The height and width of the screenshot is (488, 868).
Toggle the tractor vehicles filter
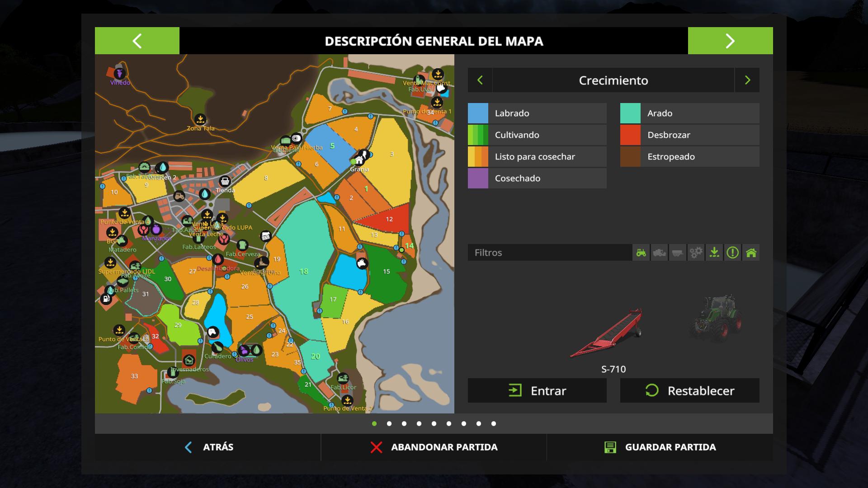point(641,253)
